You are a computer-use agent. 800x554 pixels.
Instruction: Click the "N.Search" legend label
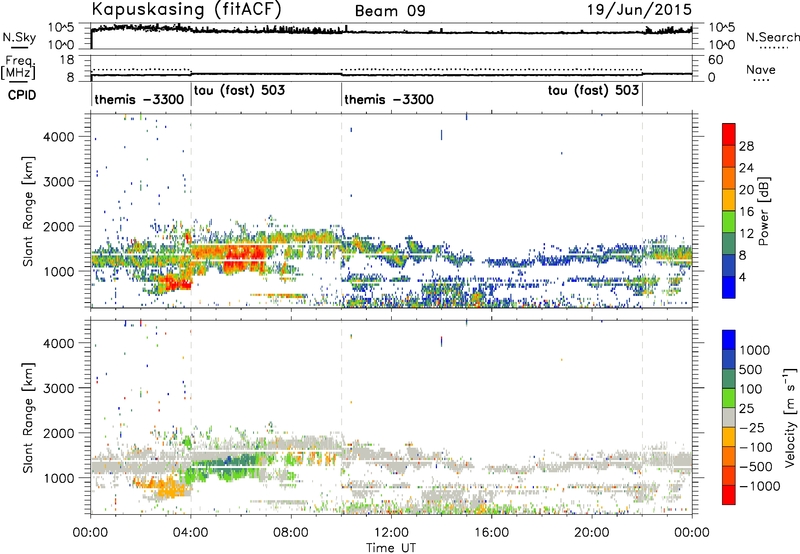(x=773, y=37)
